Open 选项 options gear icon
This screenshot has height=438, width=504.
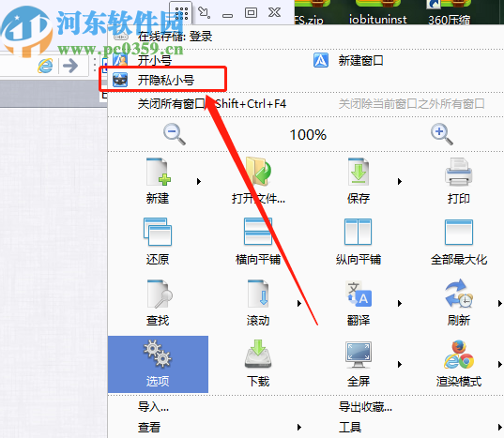pos(158,354)
